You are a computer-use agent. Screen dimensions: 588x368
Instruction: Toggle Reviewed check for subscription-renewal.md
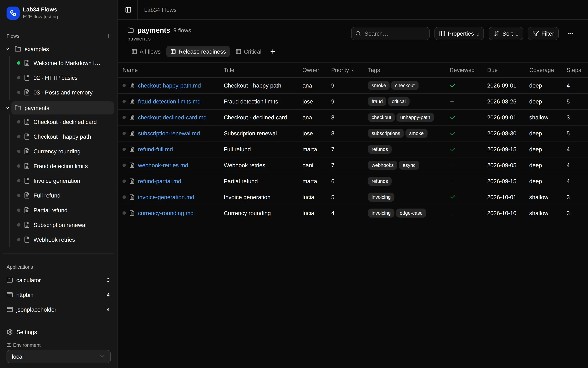[453, 133]
